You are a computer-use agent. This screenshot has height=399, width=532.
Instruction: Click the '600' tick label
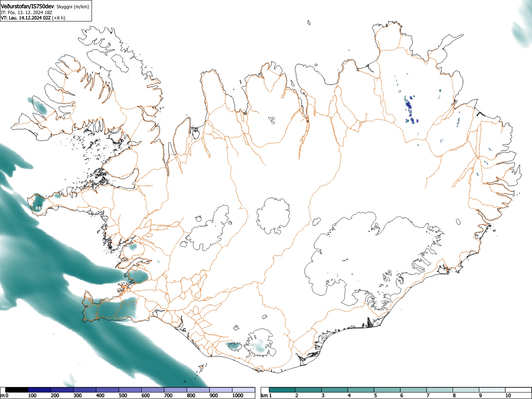click(145, 396)
